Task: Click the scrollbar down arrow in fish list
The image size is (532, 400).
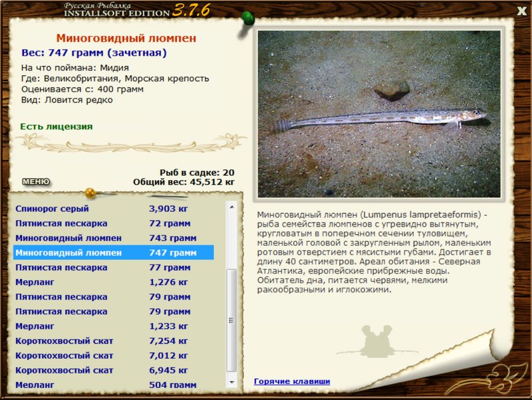Action: (231, 382)
